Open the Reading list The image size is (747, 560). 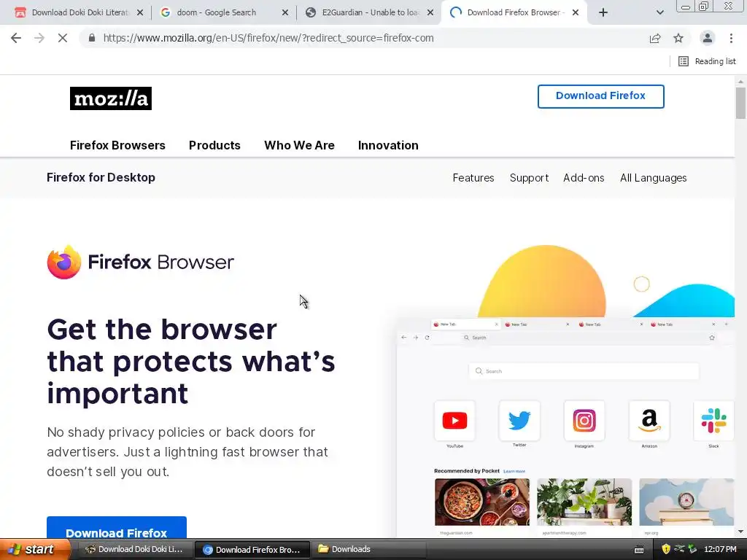click(707, 61)
